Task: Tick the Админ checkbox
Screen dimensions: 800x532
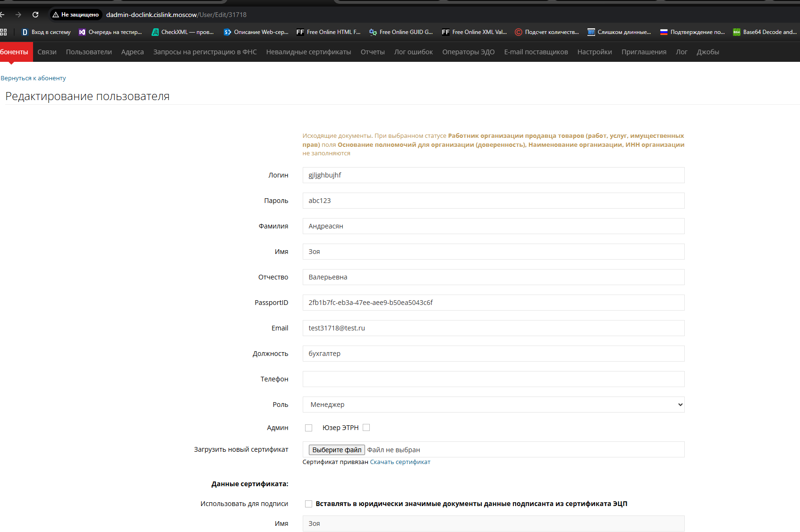Action: 309,428
